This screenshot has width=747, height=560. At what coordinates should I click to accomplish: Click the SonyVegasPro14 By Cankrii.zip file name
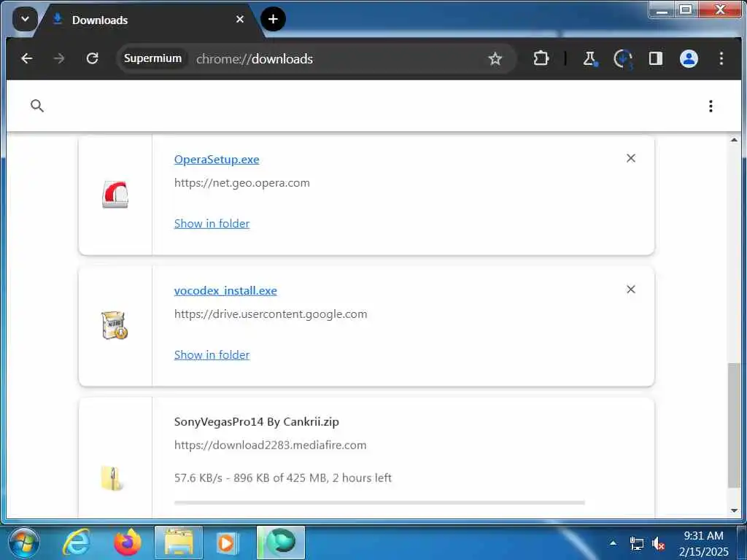(256, 422)
